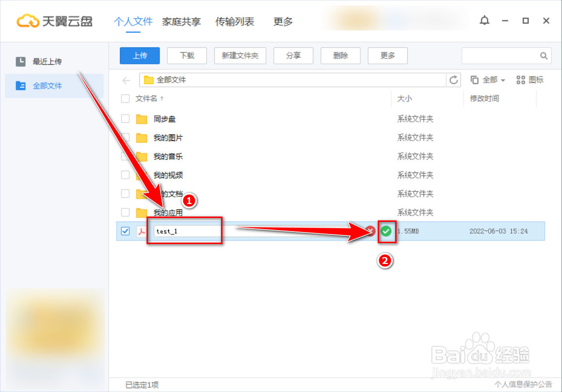Click the 删除 button
This screenshot has width=562, height=392.
[340, 56]
